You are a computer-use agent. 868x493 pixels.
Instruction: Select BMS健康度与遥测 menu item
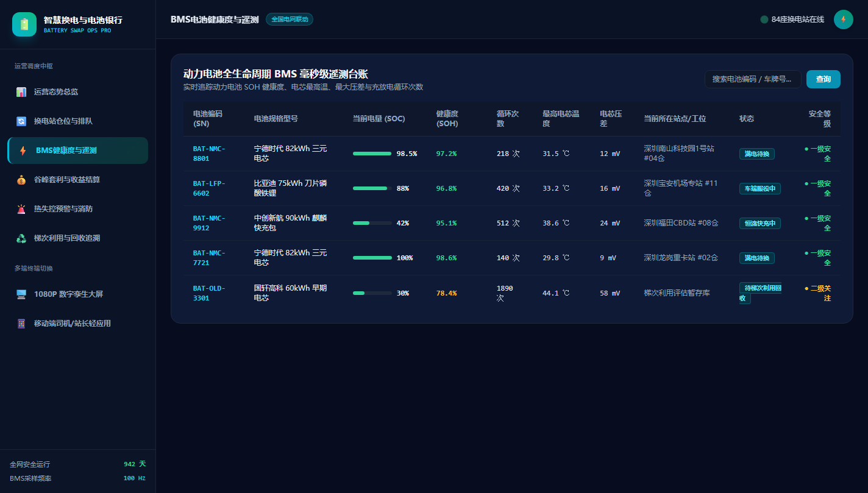coord(77,151)
